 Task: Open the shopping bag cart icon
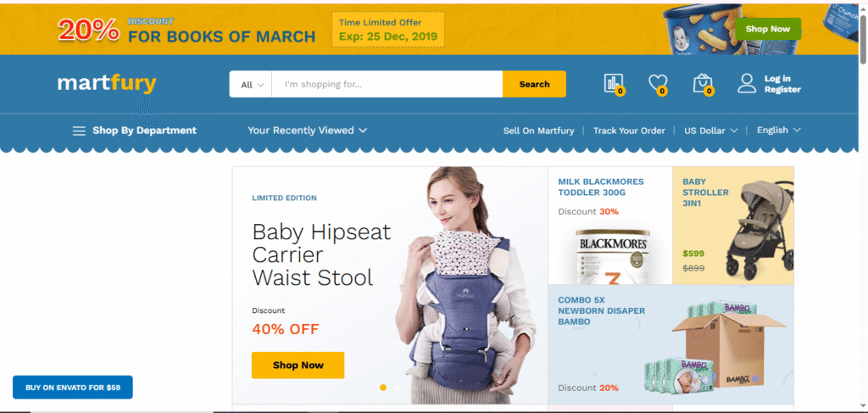pyautogui.click(x=703, y=84)
